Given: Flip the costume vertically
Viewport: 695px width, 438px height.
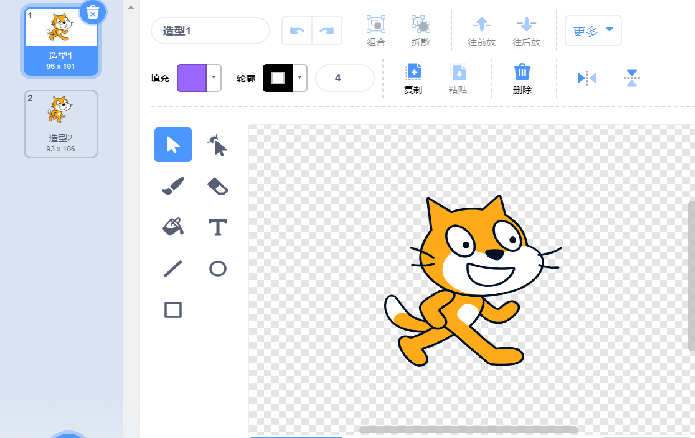Looking at the screenshot, I should point(632,78).
